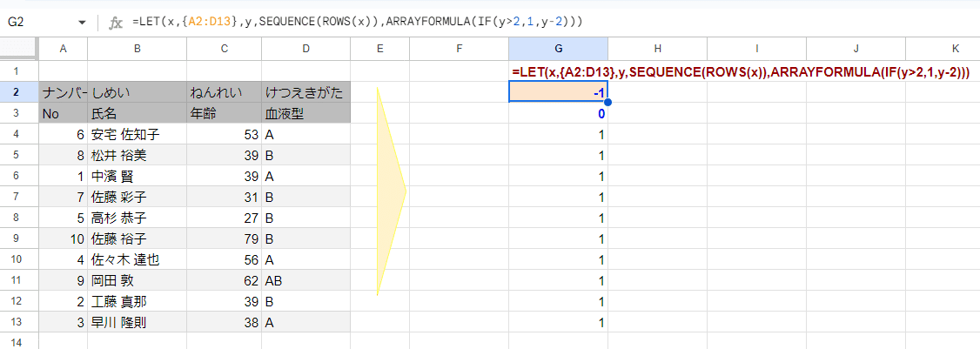980x349 pixels.
Task: Select row 13 header
Action: click(x=19, y=323)
